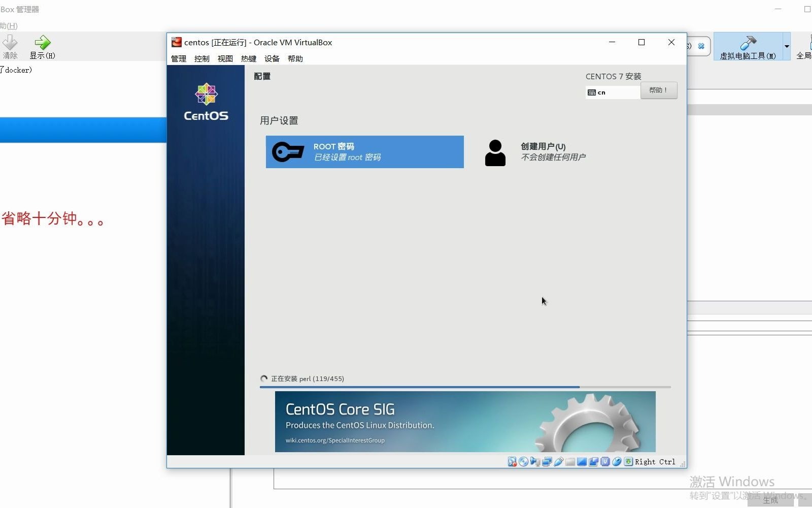Screen dimensions: 812x508
Task: Open the 设备 menu
Action: click(x=272, y=58)
